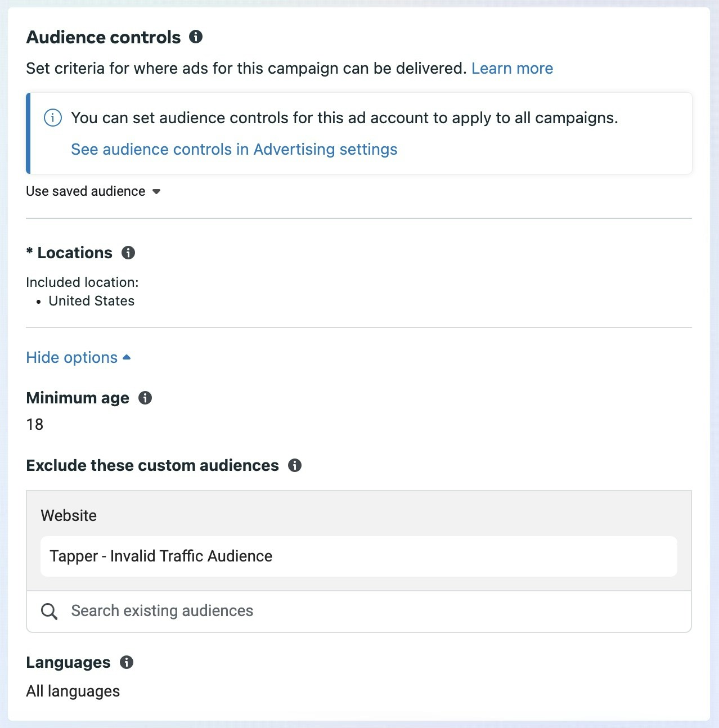Collapse options via Hide options
The width and height of the screenshot is (719, 728).
coord(71,357)
